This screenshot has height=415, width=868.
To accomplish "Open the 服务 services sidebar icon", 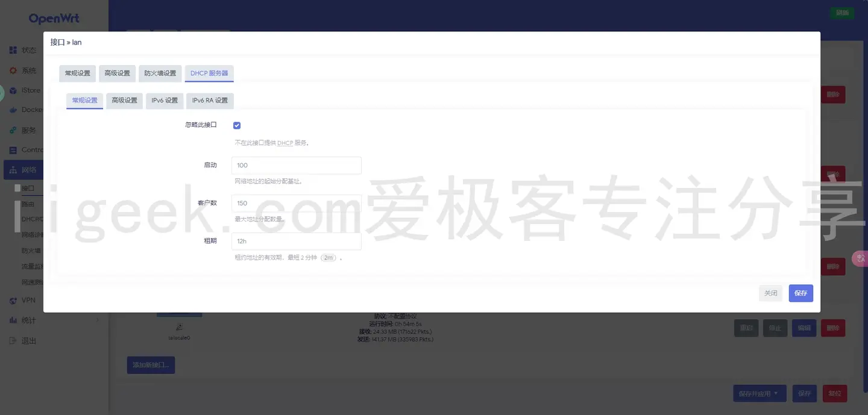I will click(x=13, y=129).
